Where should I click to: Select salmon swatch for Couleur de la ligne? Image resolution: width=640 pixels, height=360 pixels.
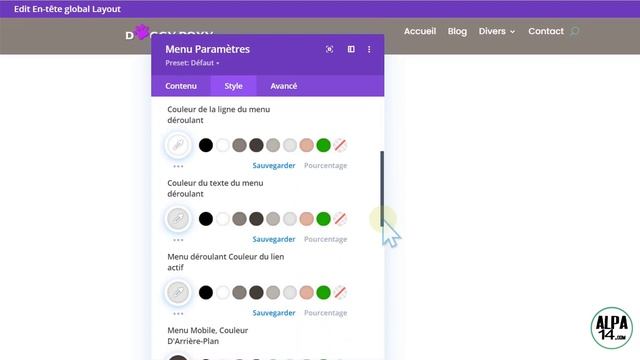pos(307,145)
